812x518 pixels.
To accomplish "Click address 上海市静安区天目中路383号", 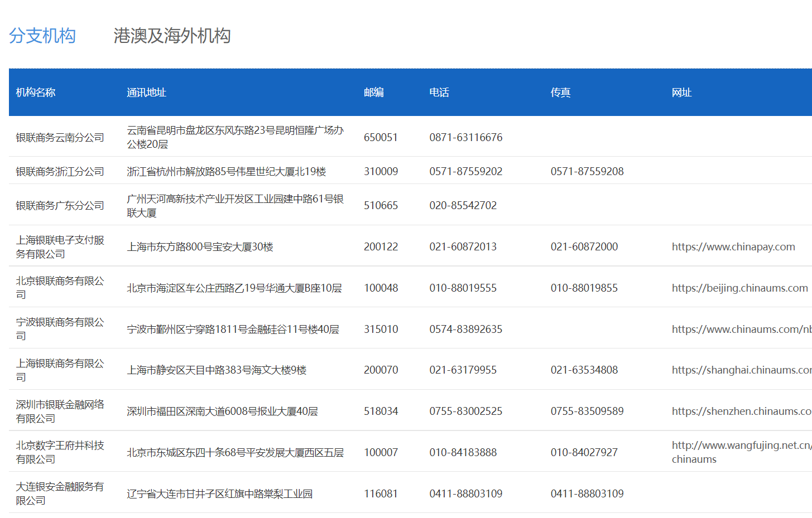I will (x=217, y=370).
